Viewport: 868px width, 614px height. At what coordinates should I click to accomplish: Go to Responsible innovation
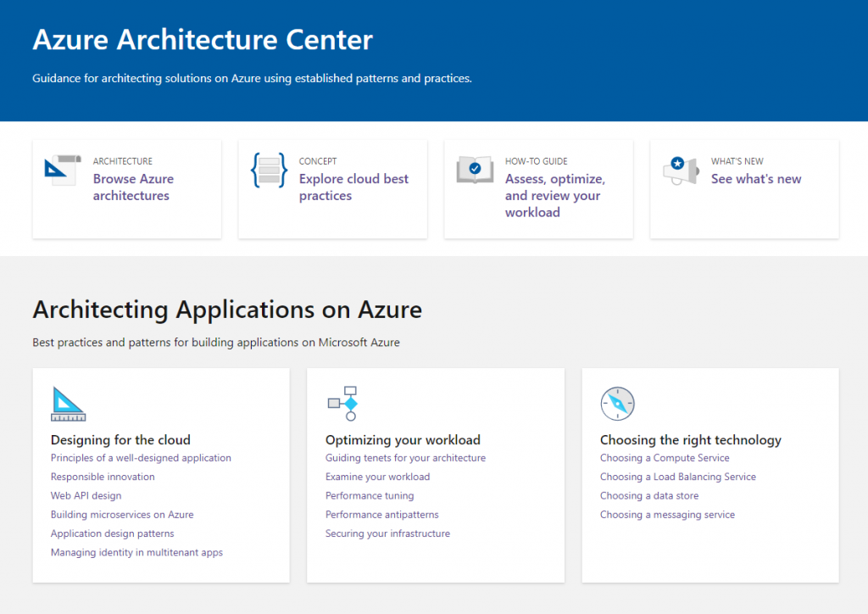(x=103, y=477)
